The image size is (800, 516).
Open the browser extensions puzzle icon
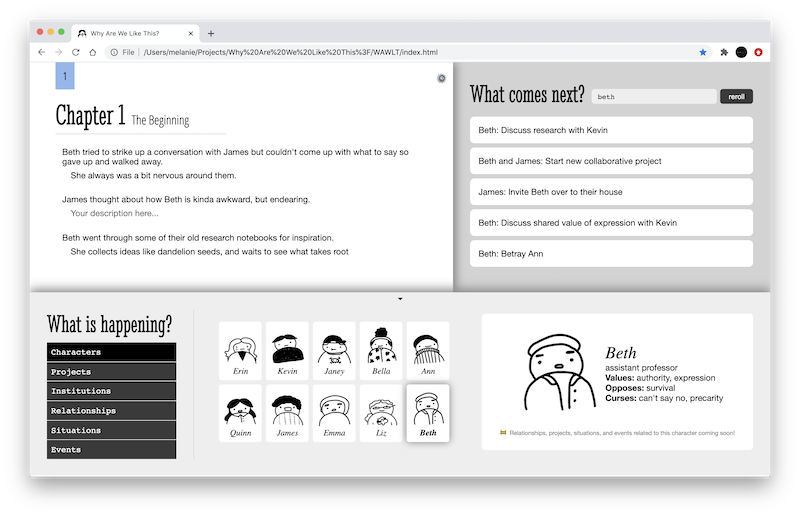[x=724, y=52]
